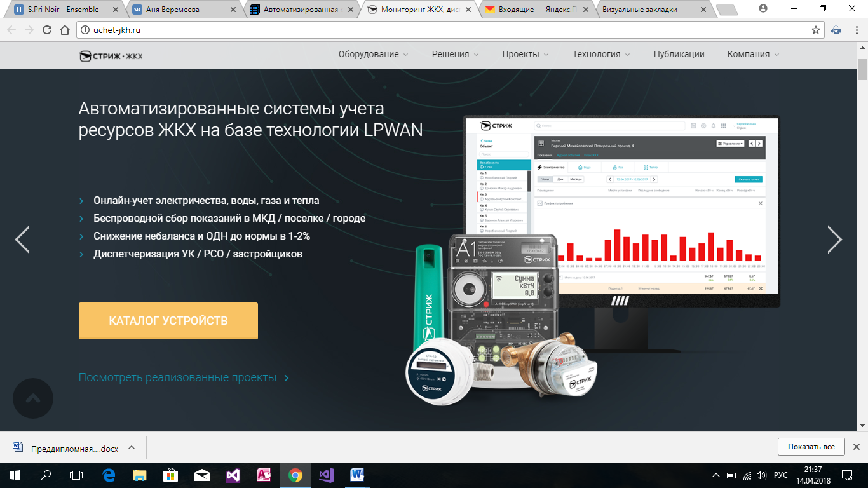Click the round scroll-to-top button
The width and height of the screenshot is (868, 488).
pyautogui.click(x=33, y=398)
